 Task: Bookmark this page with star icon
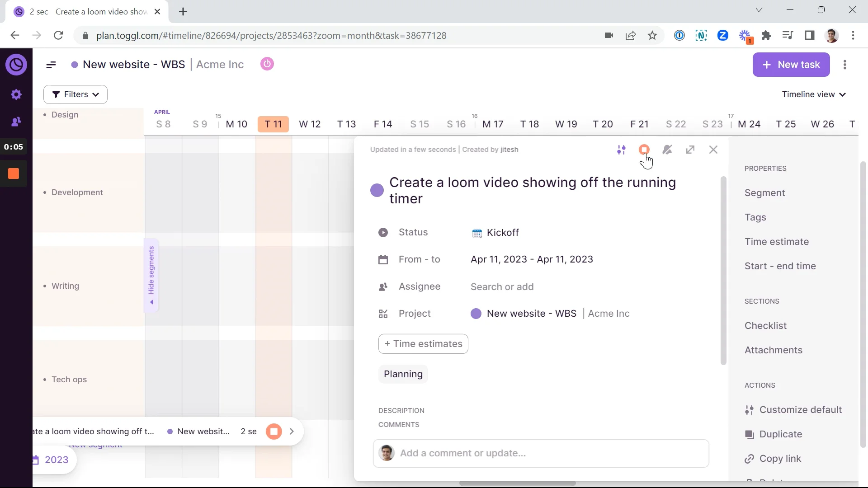tap(652, 35)
